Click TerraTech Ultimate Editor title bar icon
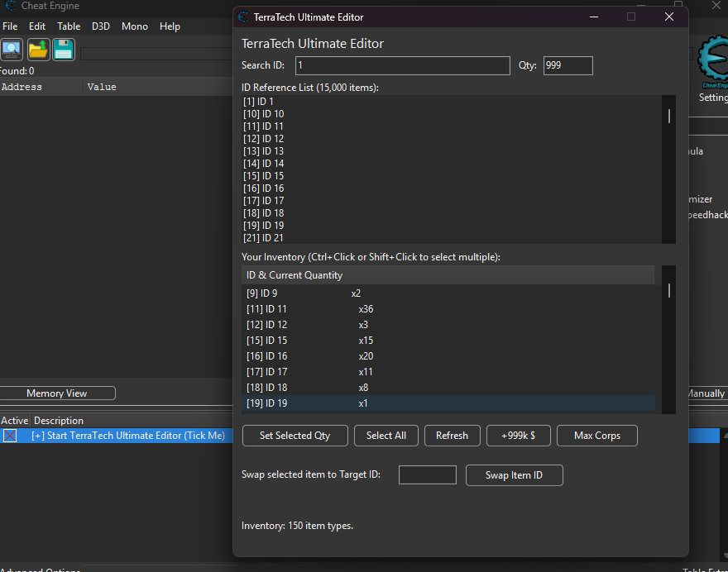 pos(243,17)
